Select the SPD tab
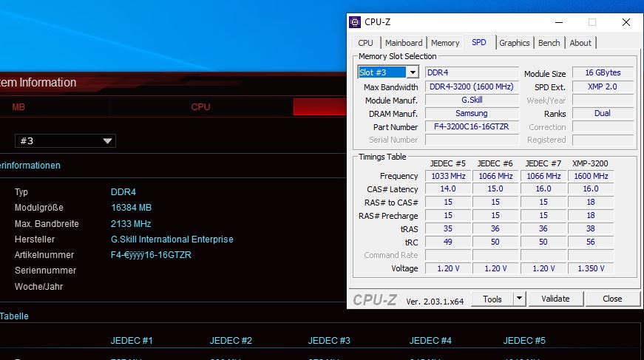Image resolution: width=644 pixels, height=360 pixels. point(479,42)
